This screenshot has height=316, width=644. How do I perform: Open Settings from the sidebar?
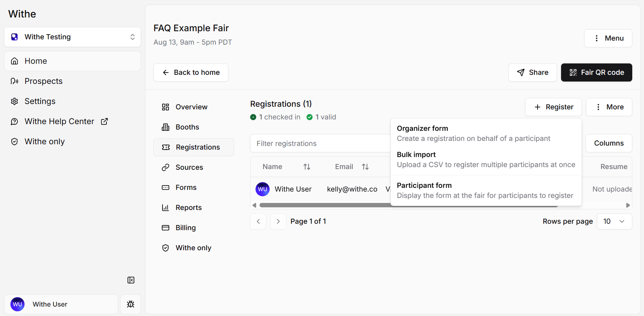pyautogui.click(x=73, y=101)
